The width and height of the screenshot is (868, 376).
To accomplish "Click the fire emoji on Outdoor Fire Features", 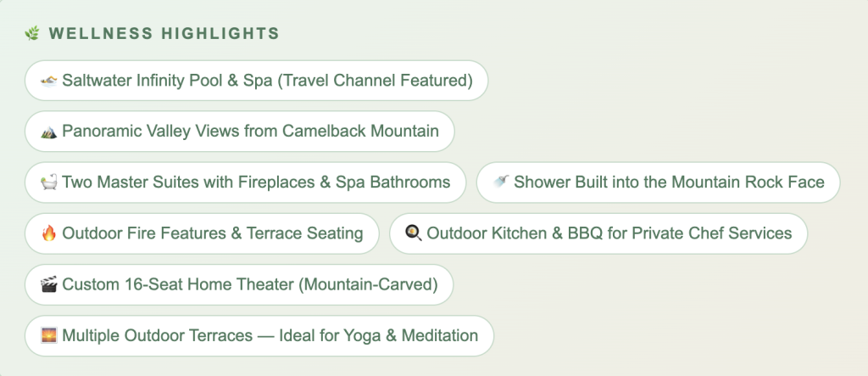I will 49,233.
